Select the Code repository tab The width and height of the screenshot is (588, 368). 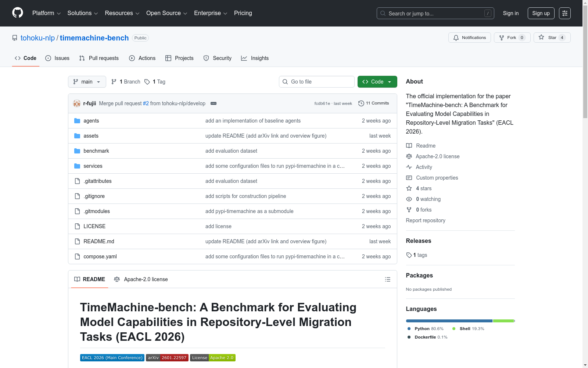click(x=26, y=58)
